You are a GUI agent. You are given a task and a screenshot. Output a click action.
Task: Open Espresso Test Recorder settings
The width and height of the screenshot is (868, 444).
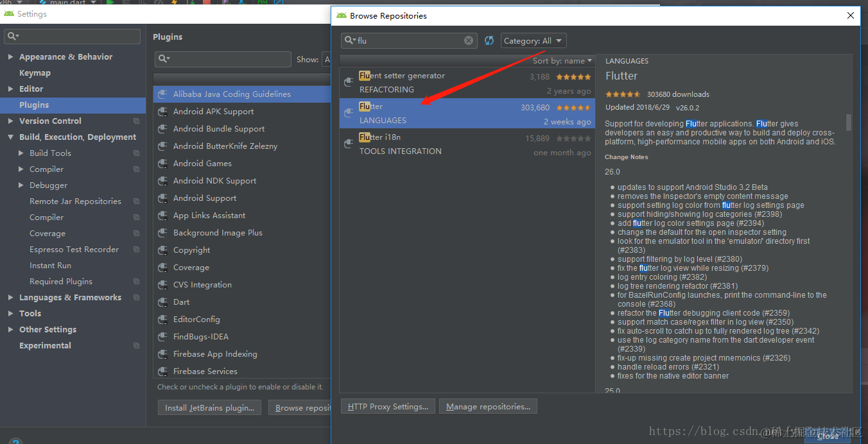(74, 249)
